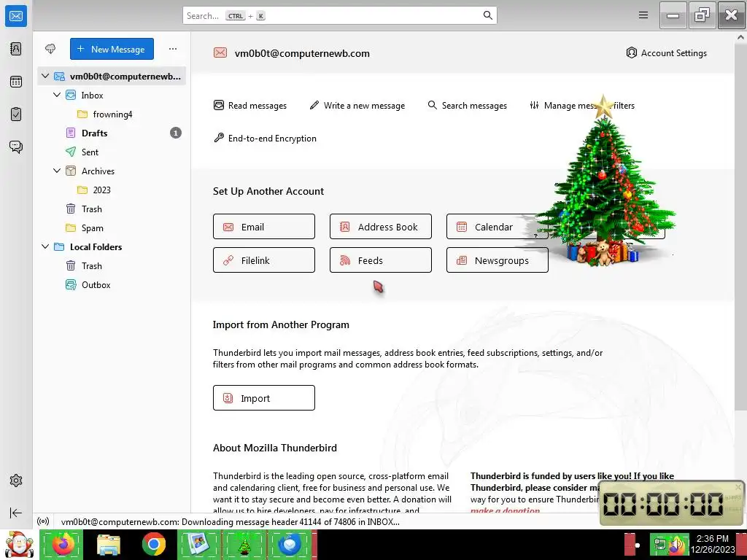Click the taskbar clock showing 2:36 PM
The height and width of the screenshot is (560, 747).
point(713,544)
